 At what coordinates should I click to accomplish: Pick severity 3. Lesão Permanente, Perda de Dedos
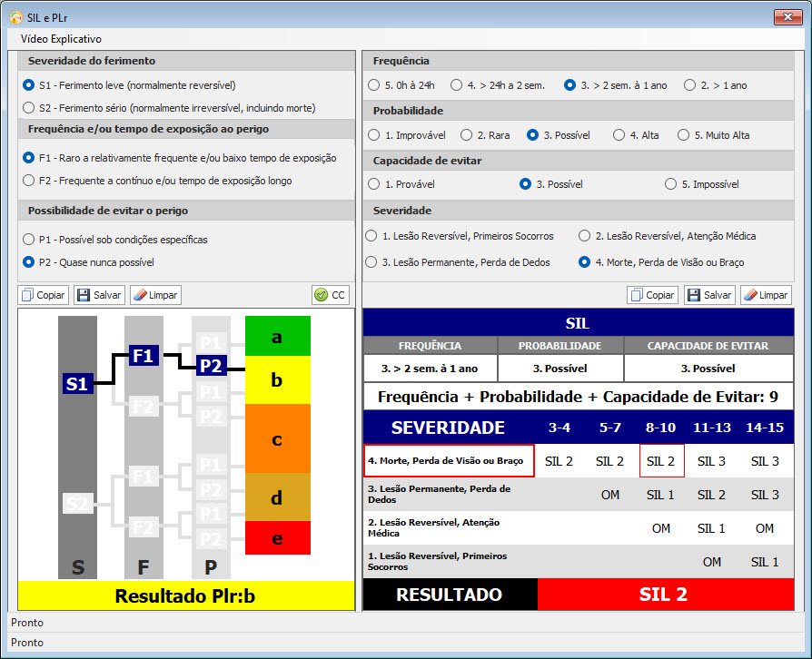[457, 262]
